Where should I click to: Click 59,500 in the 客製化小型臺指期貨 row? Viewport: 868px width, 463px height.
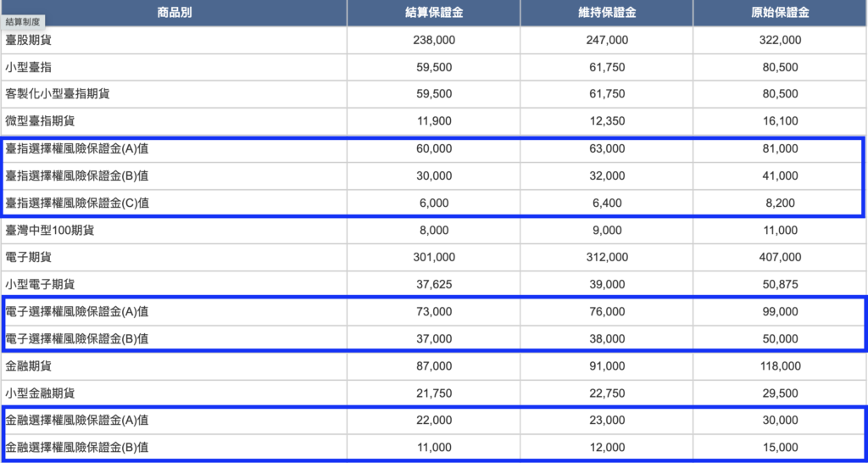click(433, 94)
